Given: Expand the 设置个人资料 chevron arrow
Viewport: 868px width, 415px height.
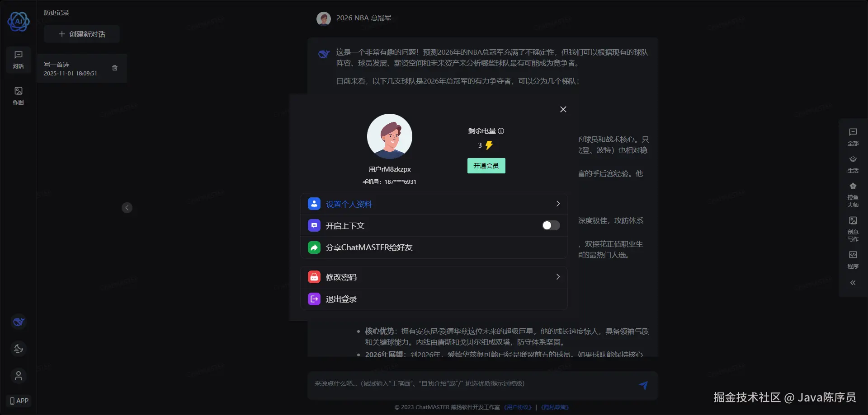Looking at the screenshot, I should coord(558,204).
